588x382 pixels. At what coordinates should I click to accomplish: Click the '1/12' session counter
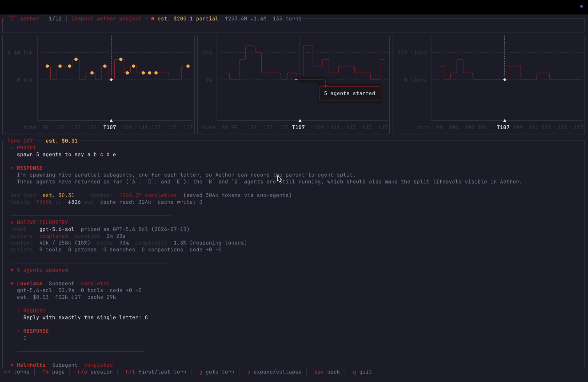pos(55,19)
